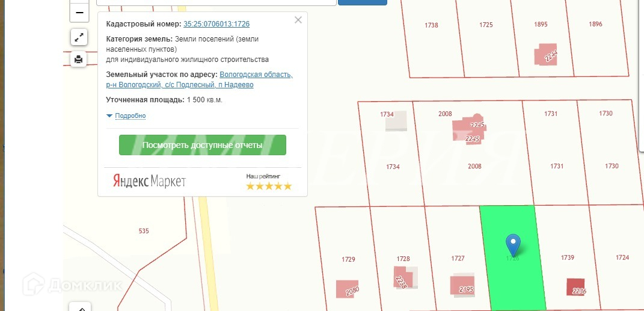Toggle fullscreen map view
This screenshot has height=311, width=644.
coord(79,37)
